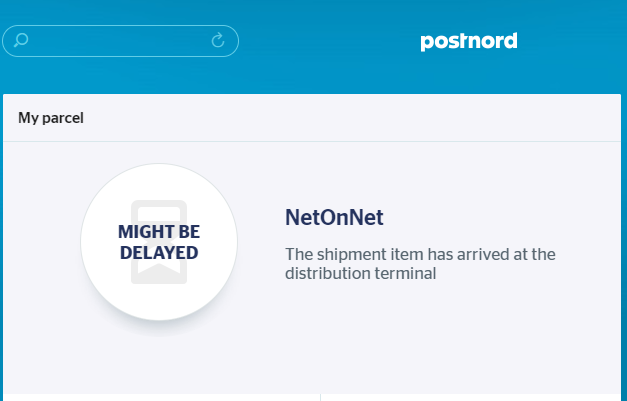Select the "My parcel" header
Image resolution: width=627 pixels, height=401 pixels.
[x=51, y=118]
